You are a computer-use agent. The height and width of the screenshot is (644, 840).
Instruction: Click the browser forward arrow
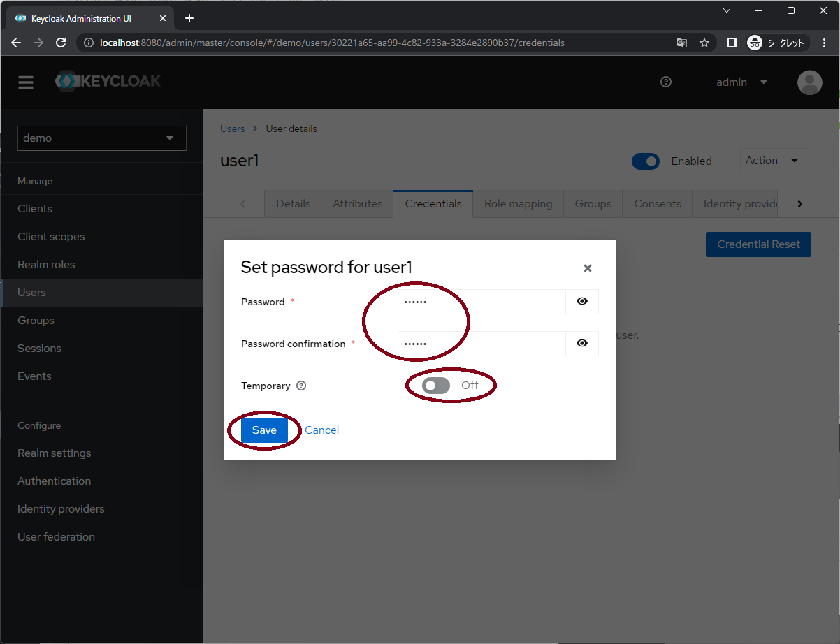[38, 43]
